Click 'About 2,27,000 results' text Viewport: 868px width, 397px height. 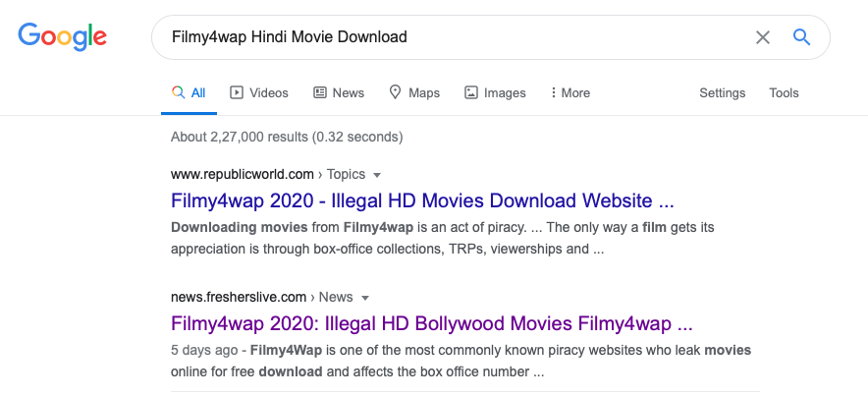tap(287, 137)
